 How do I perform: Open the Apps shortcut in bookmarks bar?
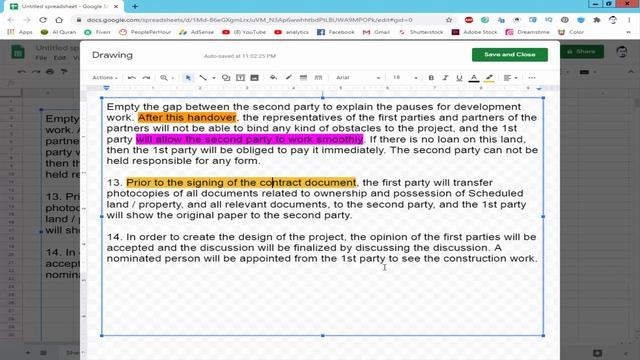(20, 32)
